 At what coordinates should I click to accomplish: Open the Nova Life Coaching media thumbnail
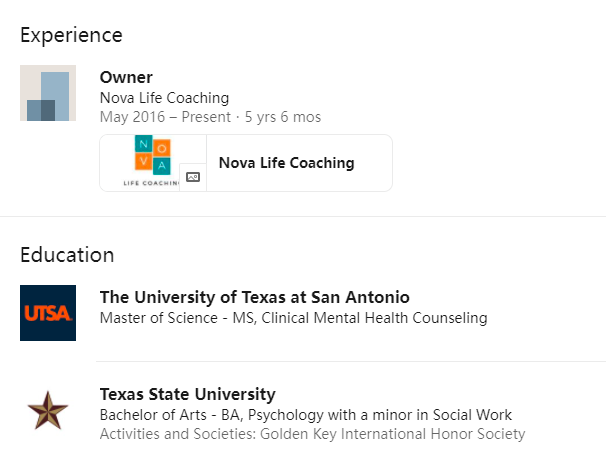click(153, 163)
